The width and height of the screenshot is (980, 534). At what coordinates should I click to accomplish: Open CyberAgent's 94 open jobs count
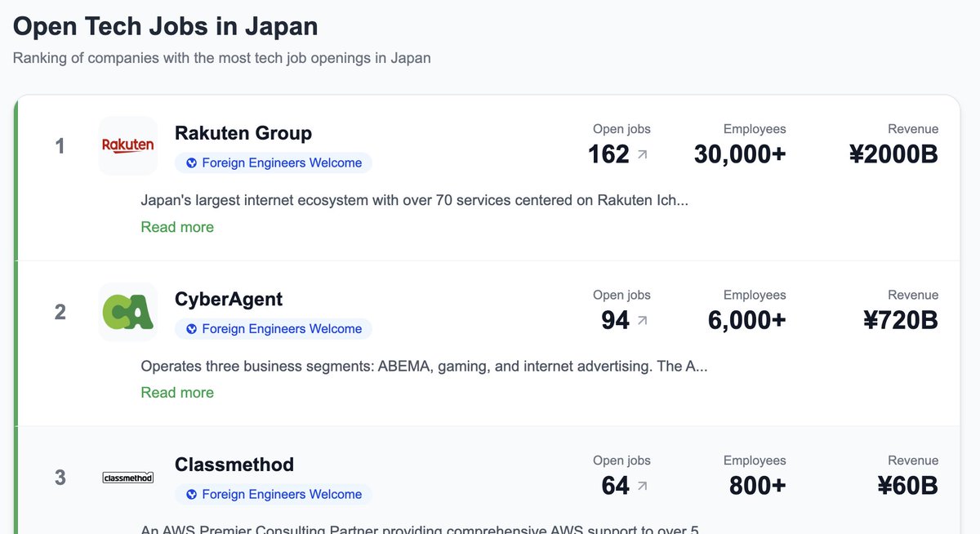[616, 320]
